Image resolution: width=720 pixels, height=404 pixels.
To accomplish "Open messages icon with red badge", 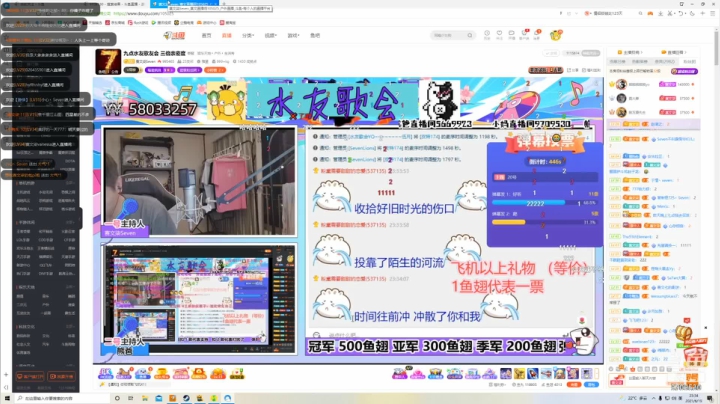I will [x=537, y=35].
